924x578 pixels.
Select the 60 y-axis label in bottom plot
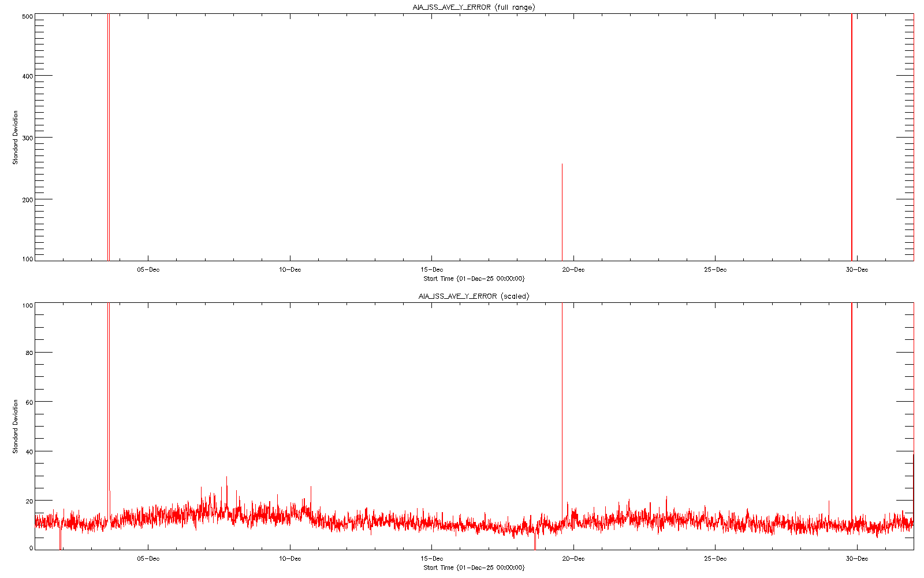click(29, 402)
